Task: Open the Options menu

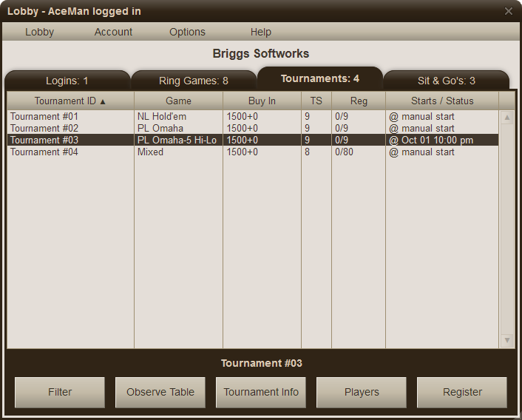Action: (x=187, y=32)
